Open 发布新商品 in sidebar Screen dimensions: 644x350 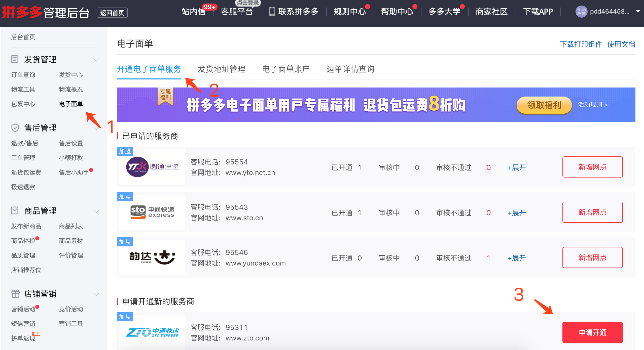tap(26, 226)
